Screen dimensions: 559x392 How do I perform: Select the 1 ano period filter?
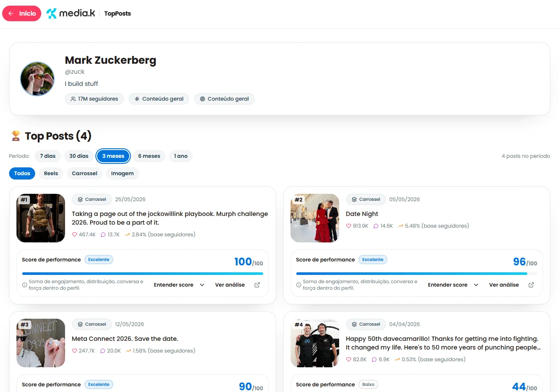tap(181, 156)
